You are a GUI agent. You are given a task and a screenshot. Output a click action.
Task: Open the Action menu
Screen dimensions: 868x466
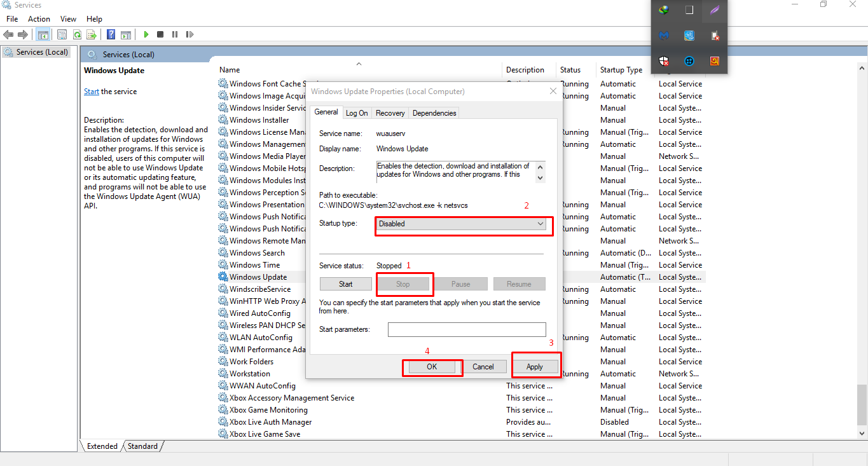point(39,19)
